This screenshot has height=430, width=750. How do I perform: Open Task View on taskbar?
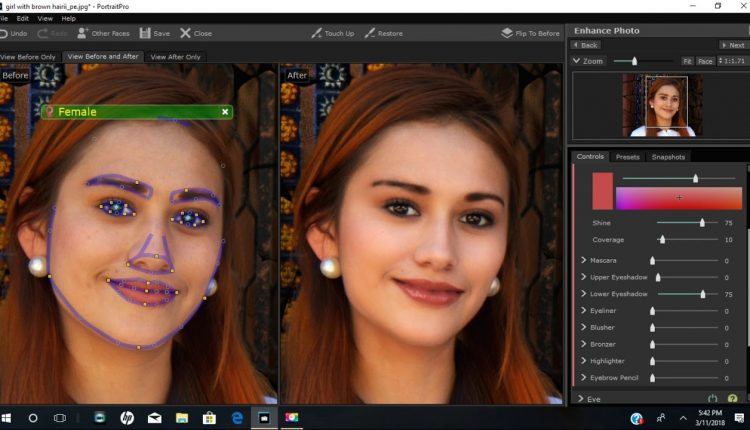coord(60,418)
